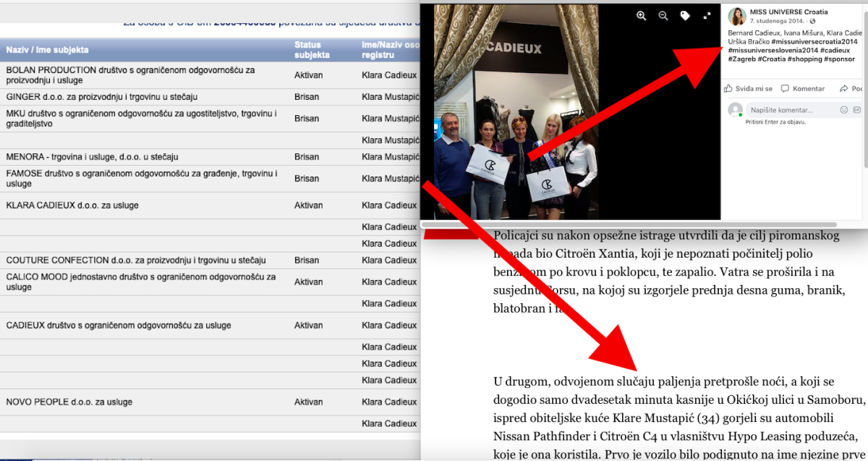Follow the #missuniverseslovenia2014 hashtag
This screenshot has width=868, height=461.
coord(773,50)
